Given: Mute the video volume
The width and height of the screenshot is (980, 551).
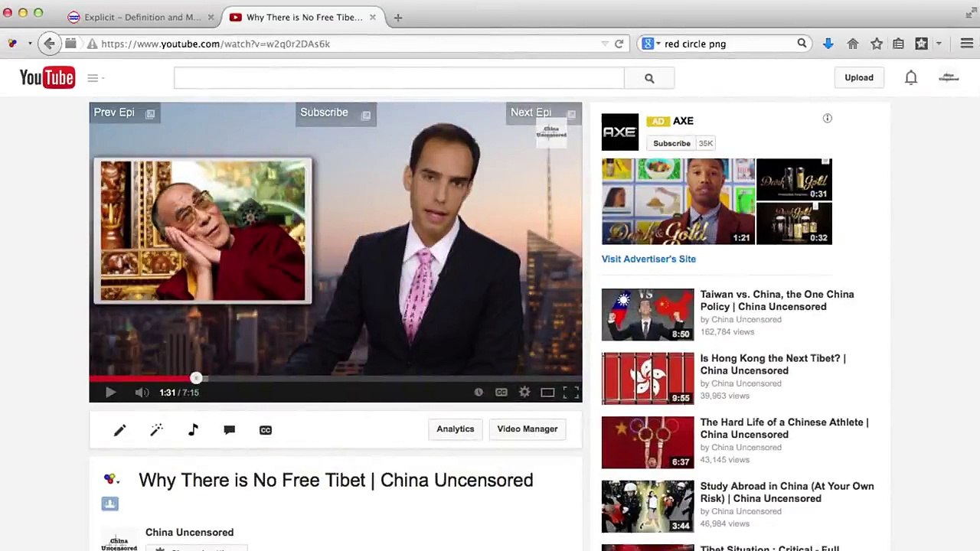Looking at the screenshot, I should pyautogui.click(x=142, y=393).
